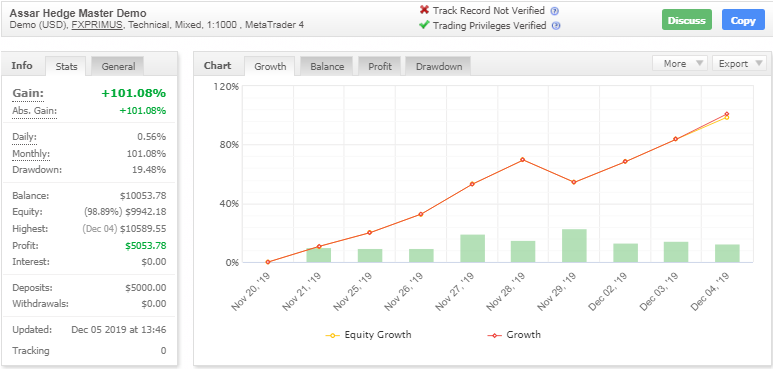The width and height of the screenshot is (773, 369).
Task: Click the Monthly label
Action: pos(31,154)
